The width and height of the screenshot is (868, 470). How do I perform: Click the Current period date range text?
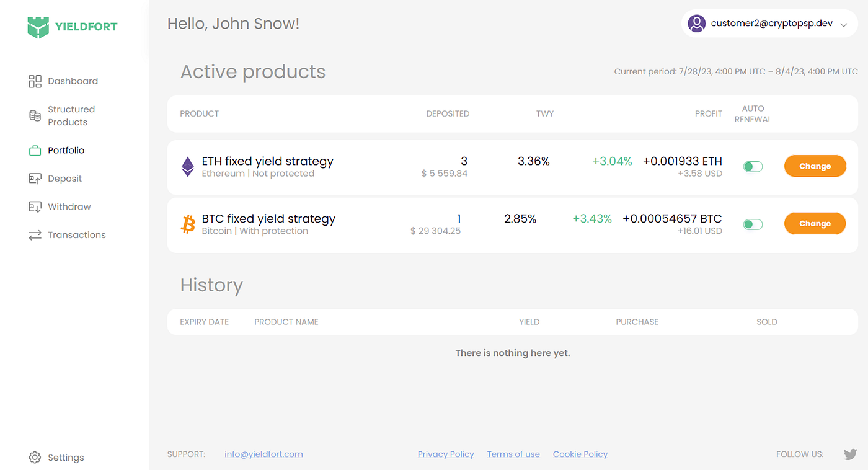click(736, 72)
